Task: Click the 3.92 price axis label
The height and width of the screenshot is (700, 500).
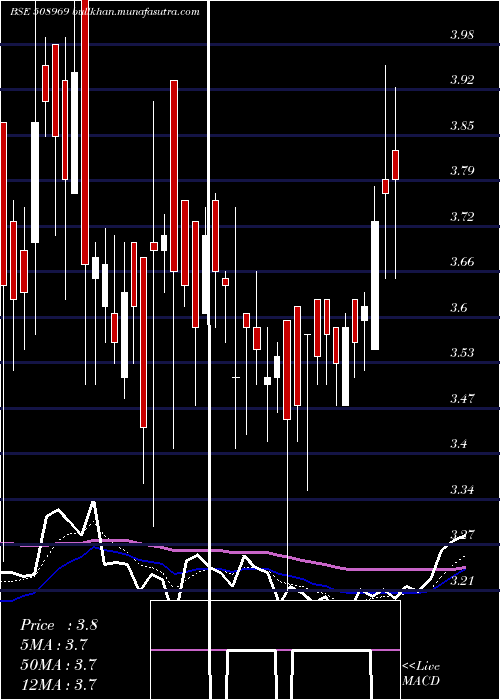Action: coord(462,80)
